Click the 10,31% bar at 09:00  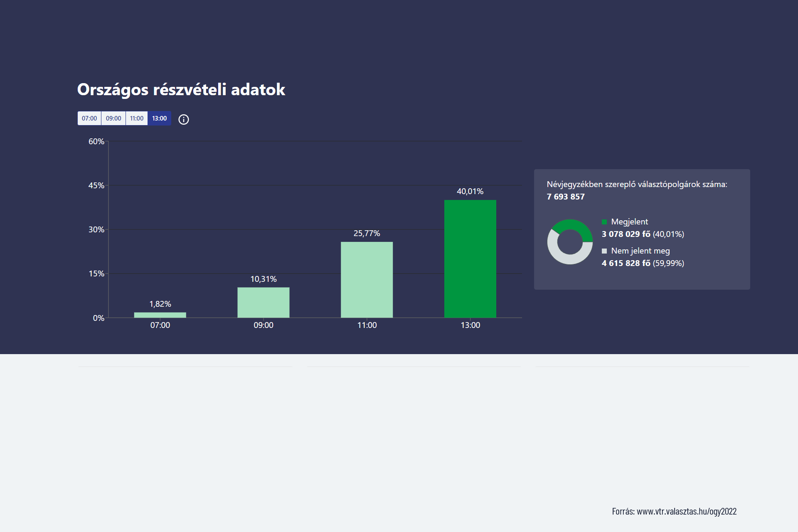coord(264,303)
